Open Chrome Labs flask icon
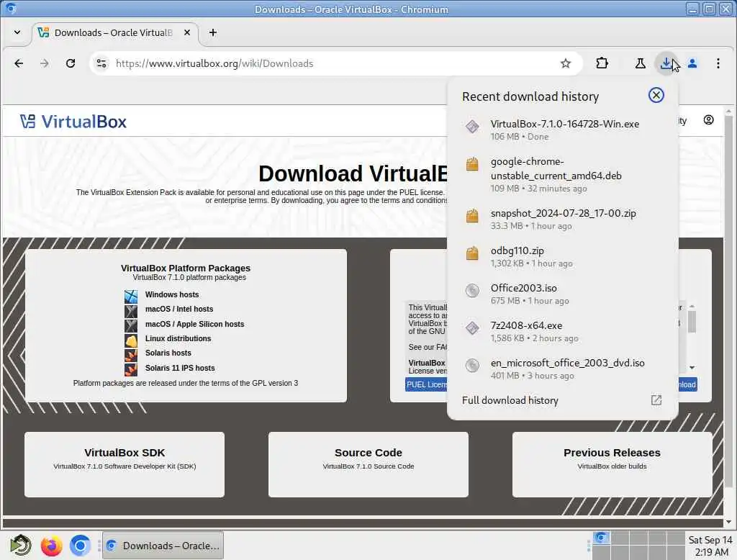 click(x=640, y=63)
